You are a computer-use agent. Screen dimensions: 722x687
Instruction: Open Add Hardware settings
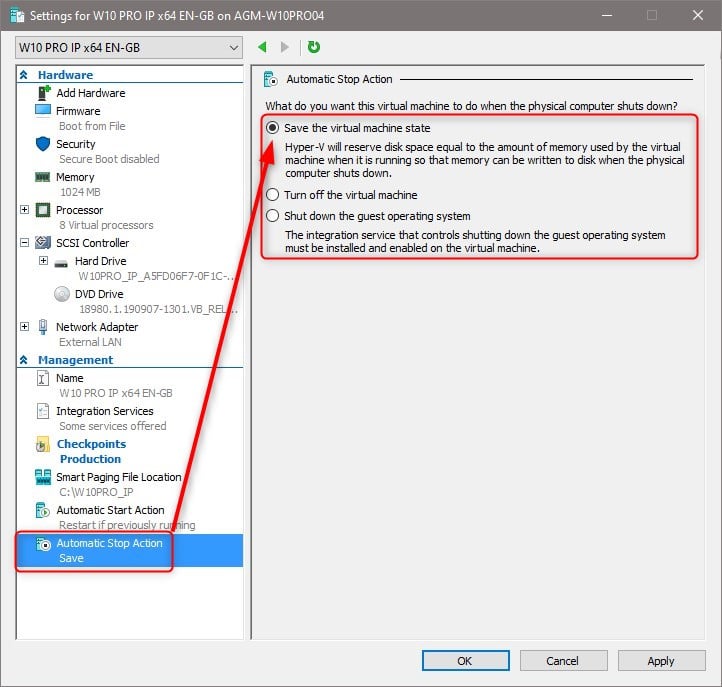pyautogui.click(x=91, y=93)
